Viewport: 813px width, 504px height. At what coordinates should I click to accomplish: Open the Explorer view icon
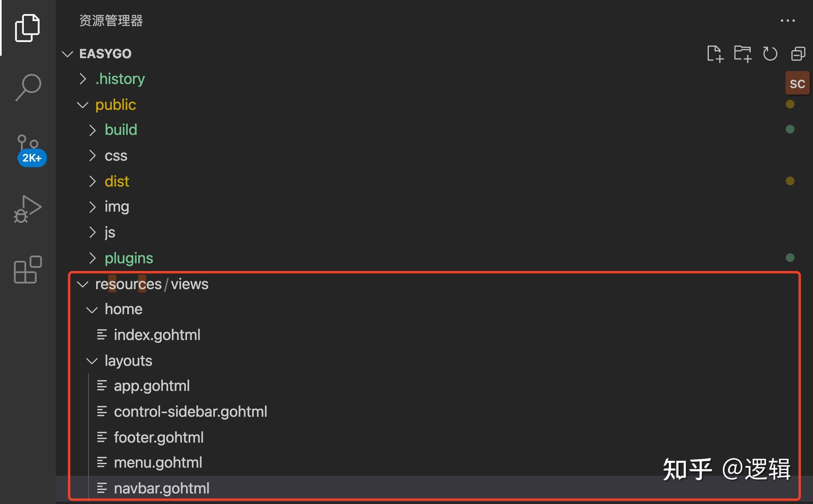click(x=27, y=28)
